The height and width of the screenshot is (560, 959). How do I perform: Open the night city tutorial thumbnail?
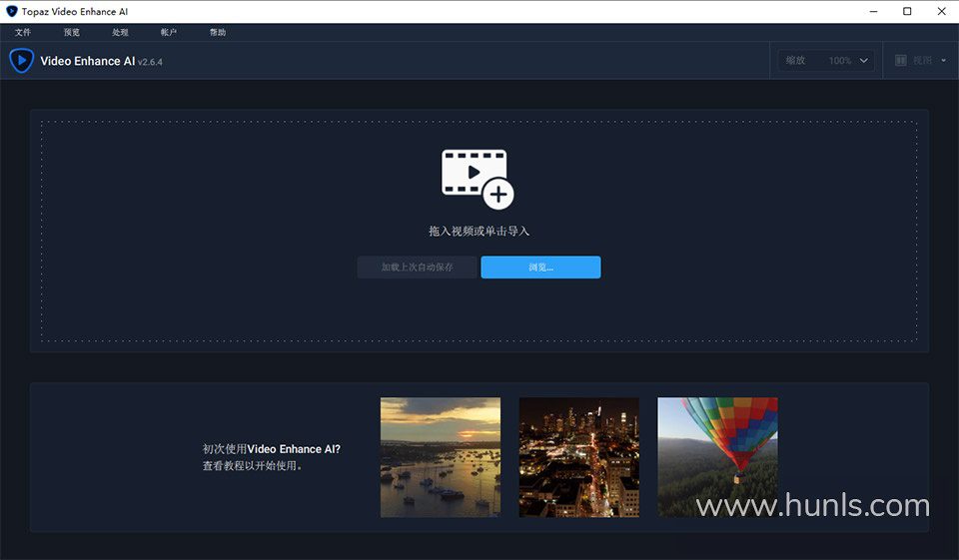tap(579, 457)
